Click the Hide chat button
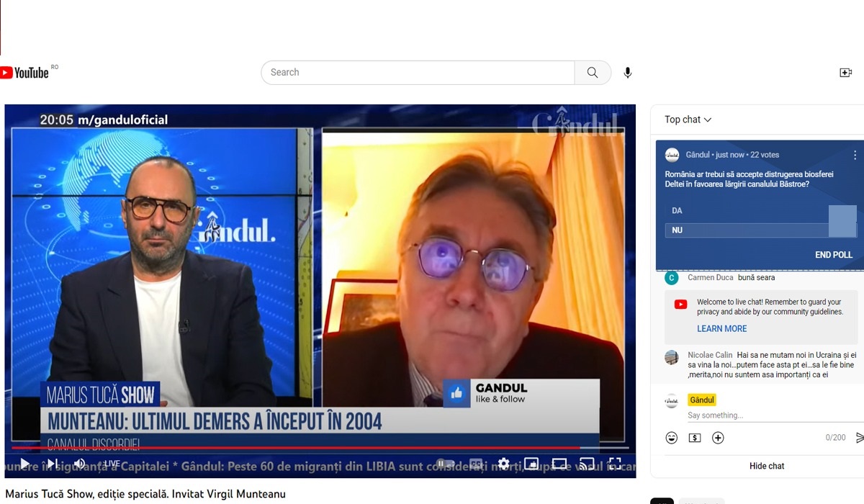The image size is (864, 504). (x=767, y=466)
